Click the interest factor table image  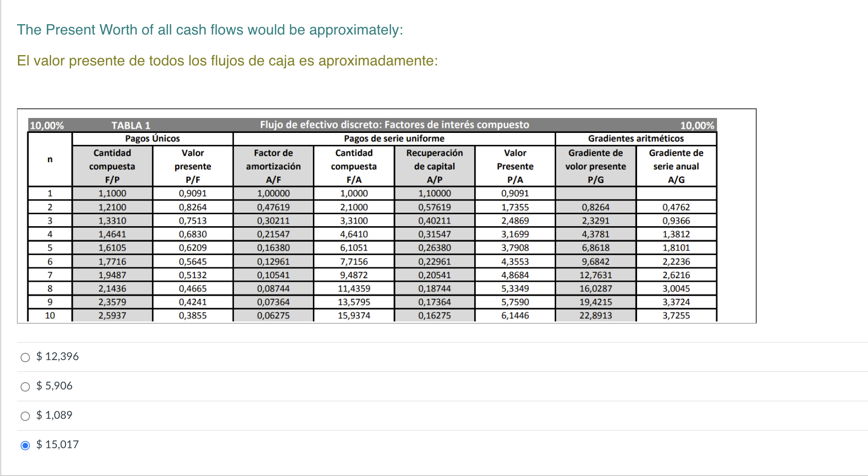pos(387,216)
